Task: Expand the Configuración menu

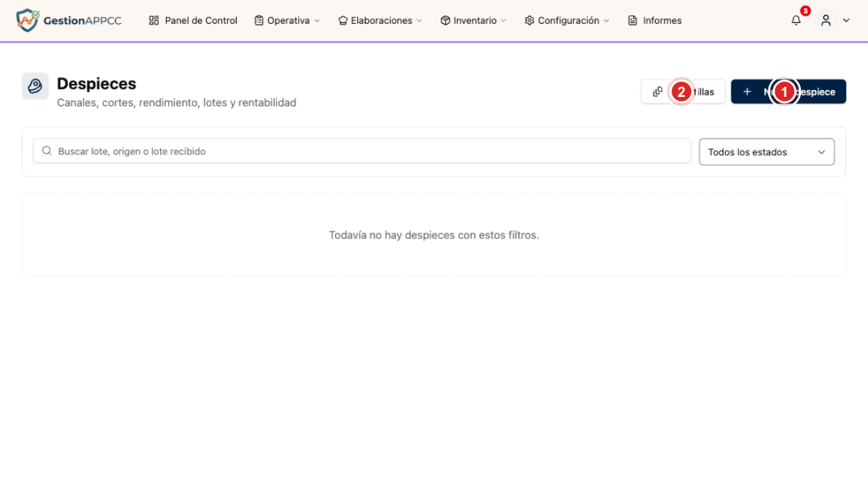Action: coord(567,20)
